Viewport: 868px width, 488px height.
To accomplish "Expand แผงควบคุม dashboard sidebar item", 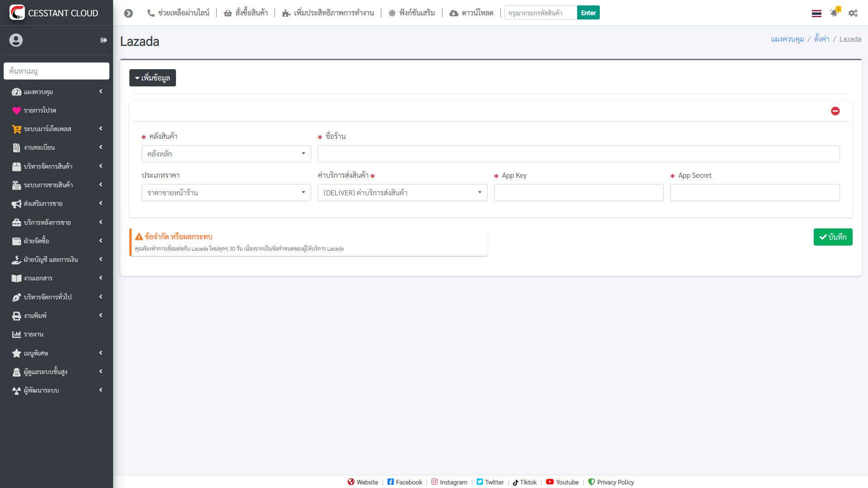I will point(57,92).
